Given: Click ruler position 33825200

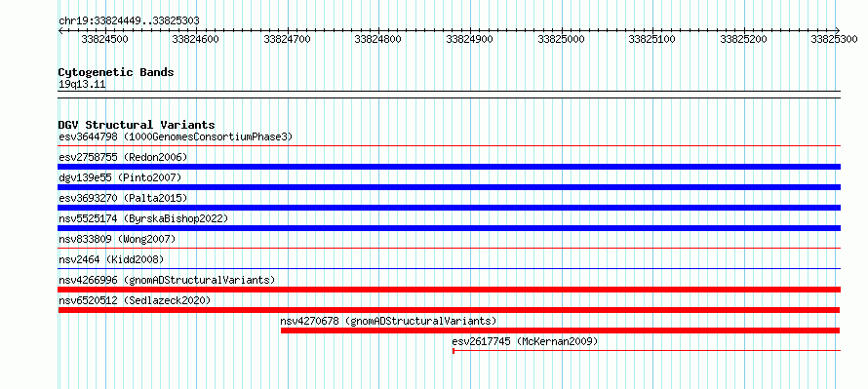Looking at the screenshot, I should pyautogui.click(x=743, y=39).
